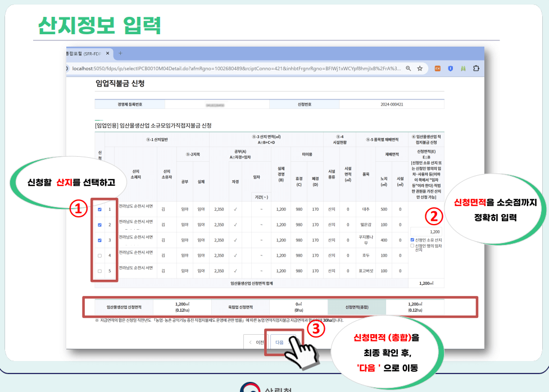The width and height of the screenshot is (549, 392).
Task: Check the 신청인 명의 임차 산지 checkbox
Action: (412, 246)
